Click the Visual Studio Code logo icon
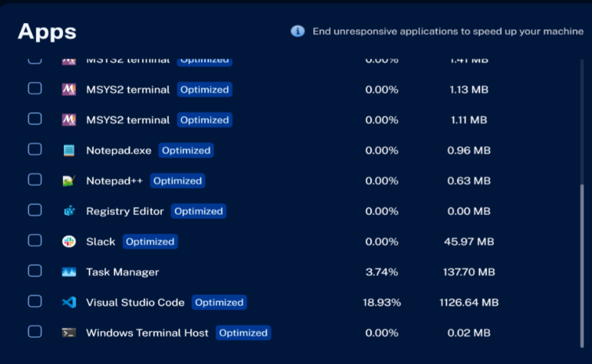The image size is (592, 364). (68, 302)
